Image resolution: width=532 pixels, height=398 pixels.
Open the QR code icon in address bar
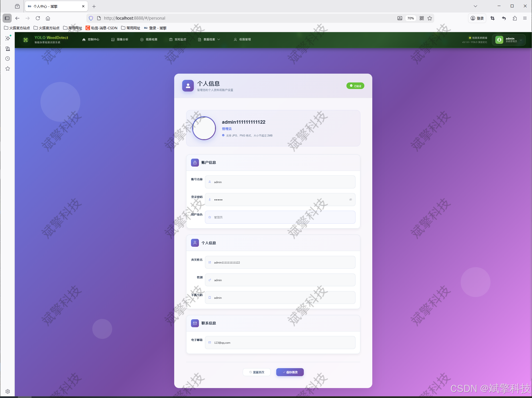422,18
